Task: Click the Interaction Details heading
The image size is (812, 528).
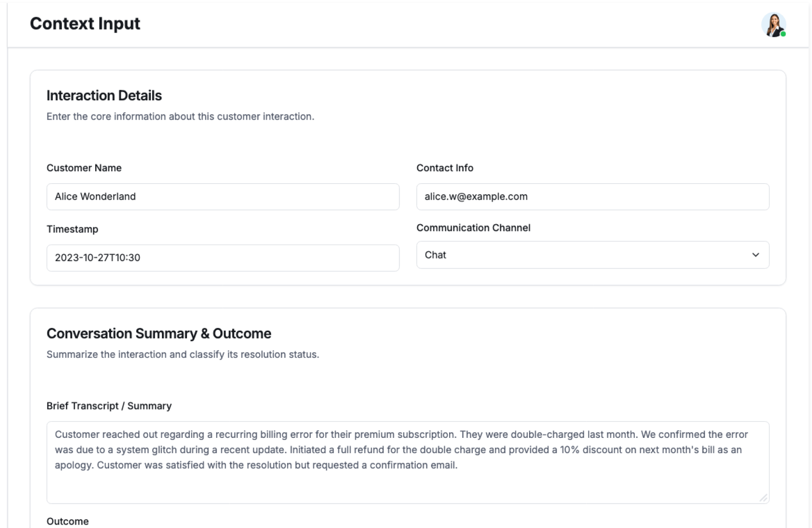Action: point(104,96)
